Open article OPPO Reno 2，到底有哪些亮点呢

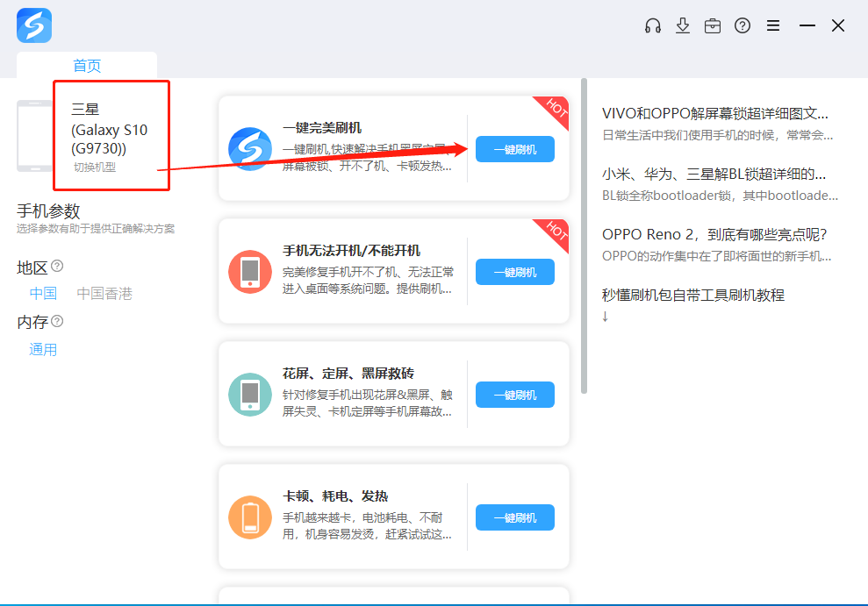coord(714,234)
